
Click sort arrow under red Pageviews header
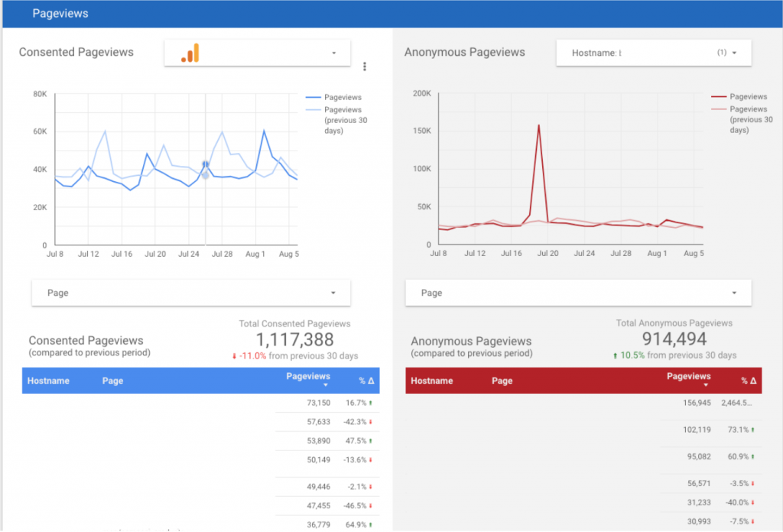coord(706,385)
